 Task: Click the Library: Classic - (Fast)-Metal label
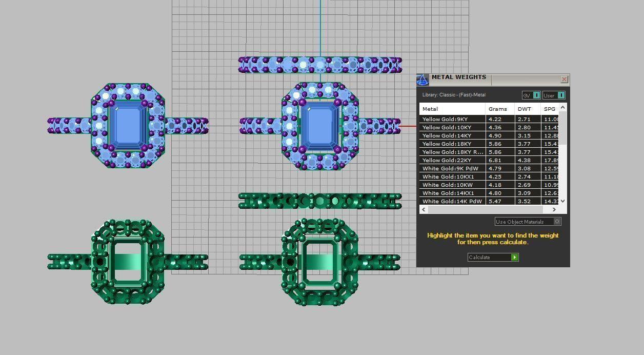tap(454, 95)
